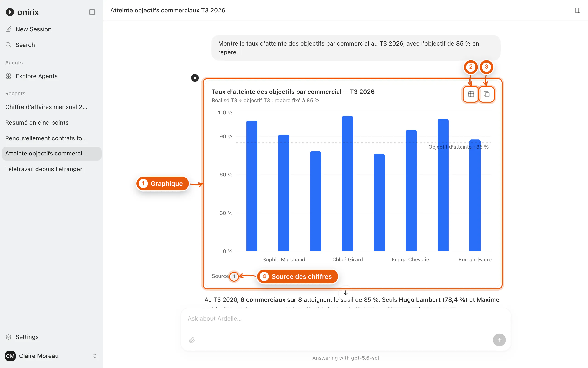Open Search in the sidebar
Image resolution: width=588 pixels, height=368 pixels.
point(51,45)
